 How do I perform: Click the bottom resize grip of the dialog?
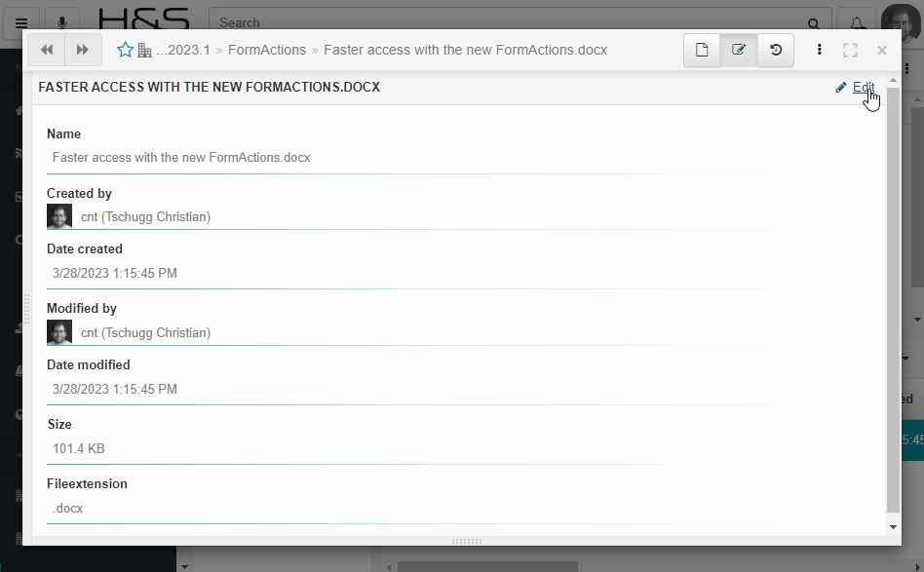(x=467, y=541)
